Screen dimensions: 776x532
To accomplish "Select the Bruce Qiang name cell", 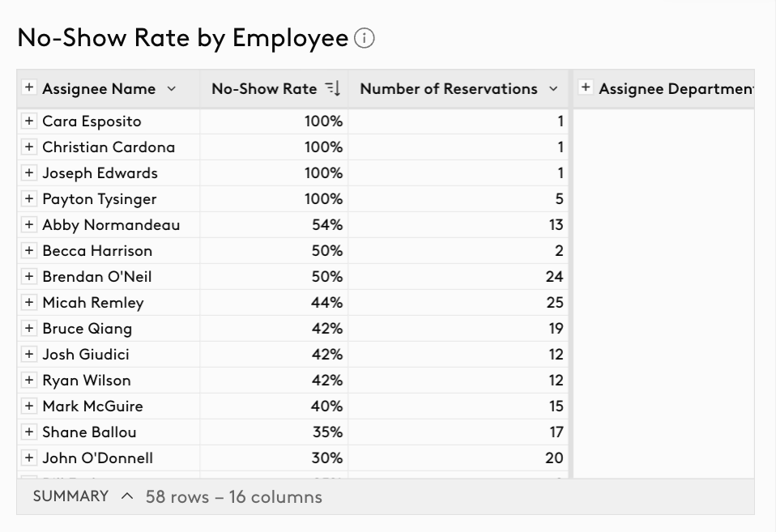I will 109,329.
